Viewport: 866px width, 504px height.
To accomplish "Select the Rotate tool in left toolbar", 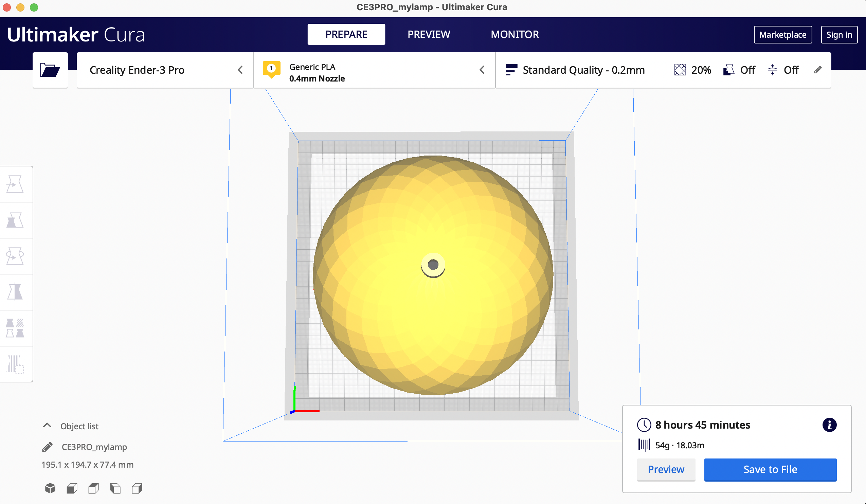I will pyautogui.click(x=15, y=256).
